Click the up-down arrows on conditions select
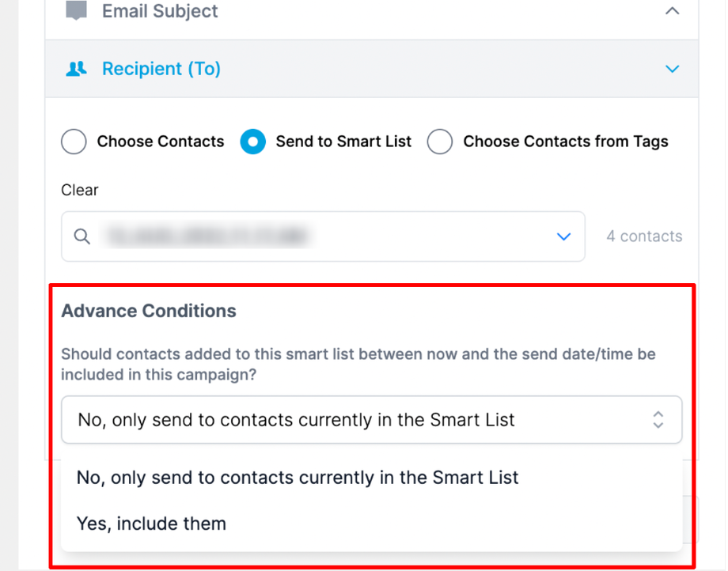728x571 pixels. pos(658,420)
